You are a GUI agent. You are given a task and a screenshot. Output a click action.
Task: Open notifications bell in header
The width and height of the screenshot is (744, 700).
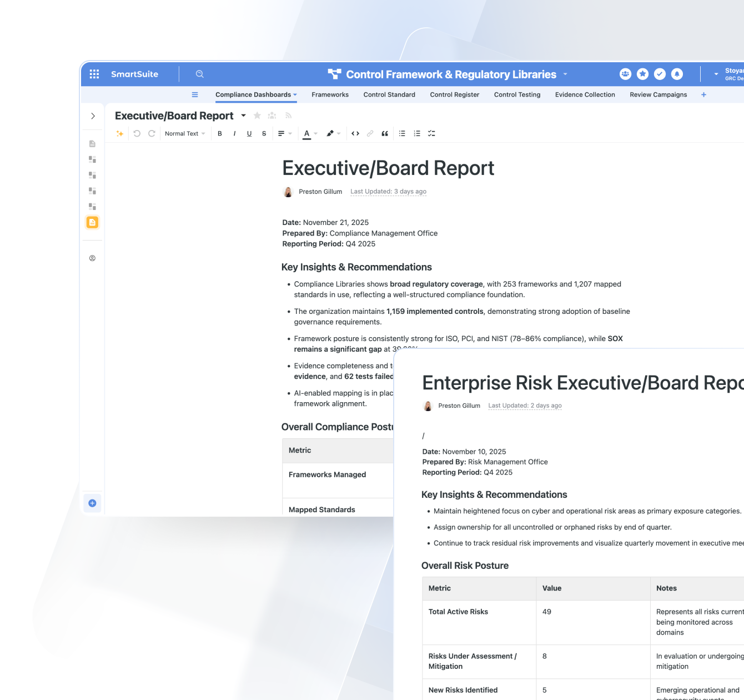coord(677,74)
